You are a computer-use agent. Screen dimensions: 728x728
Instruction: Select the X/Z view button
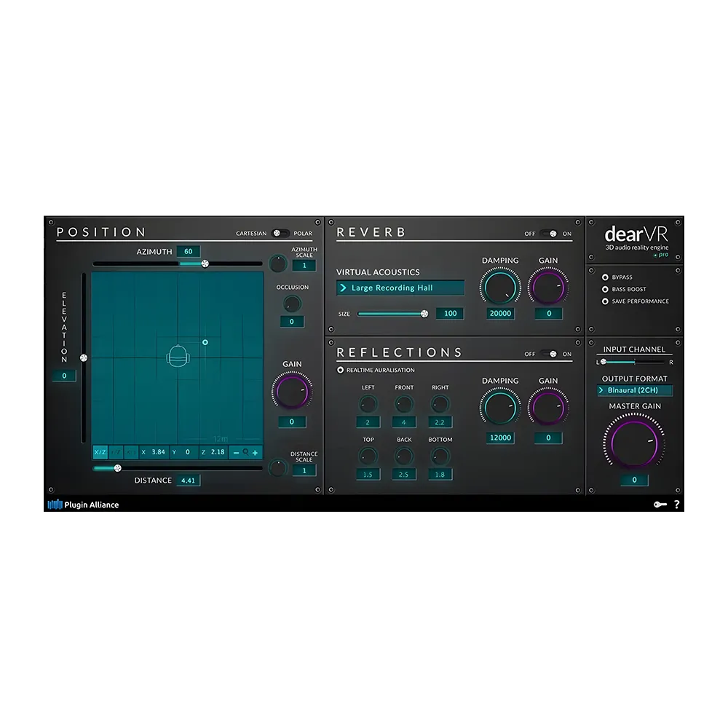click(x=100, y=452)
